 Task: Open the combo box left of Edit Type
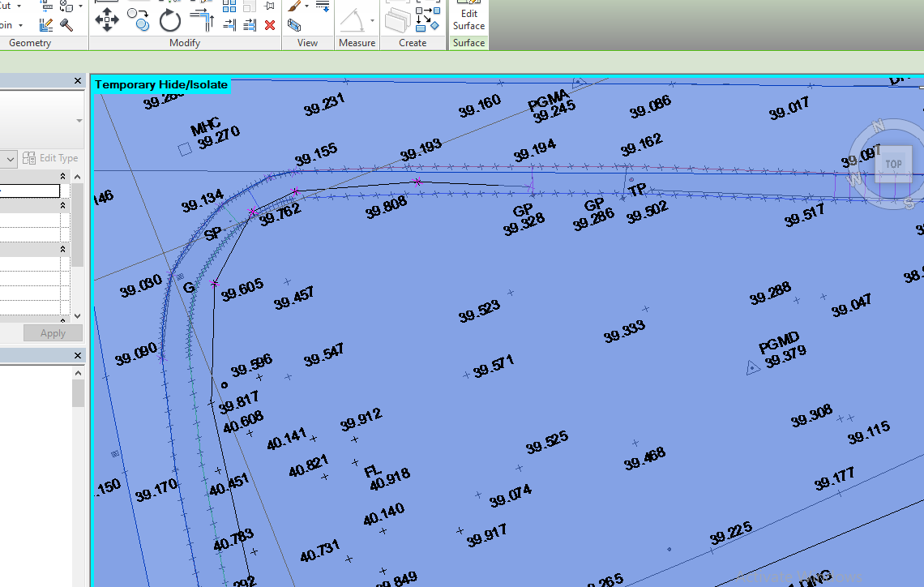pos(8,159)
